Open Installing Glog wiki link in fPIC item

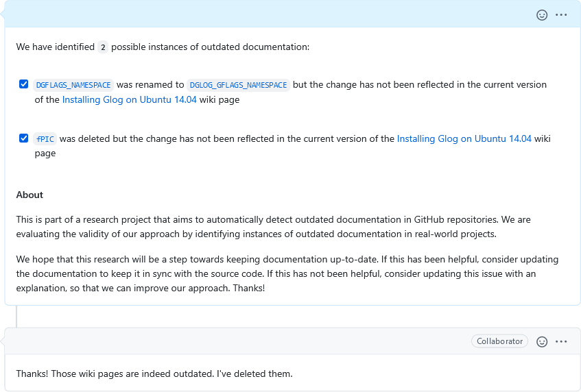pos(464,138)
